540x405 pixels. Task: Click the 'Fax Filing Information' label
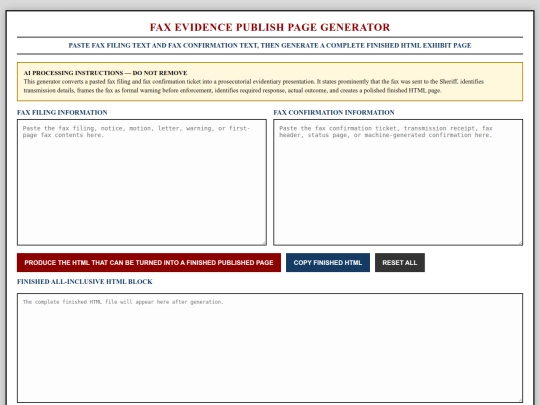coord(62,112)
